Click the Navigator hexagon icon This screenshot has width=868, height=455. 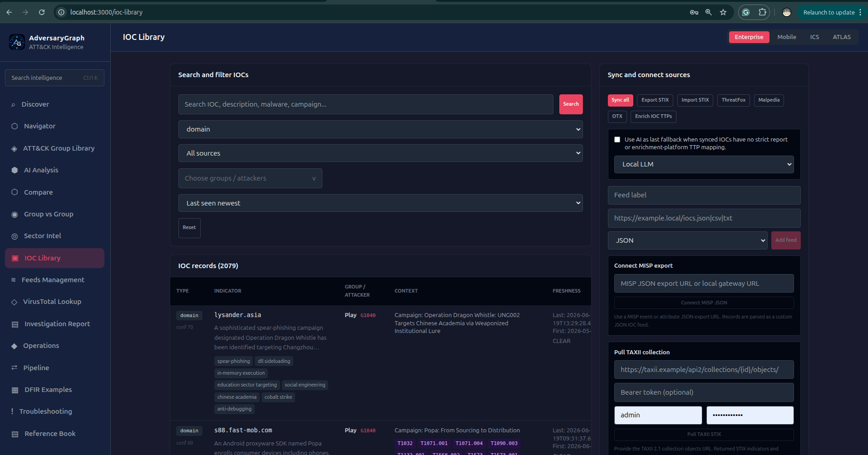(x=15, y=126)
